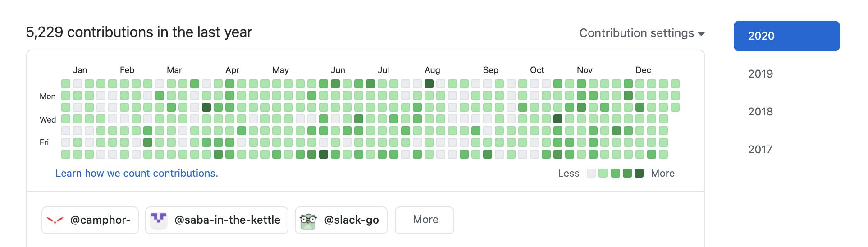Screen dimensions: 868x247
Task: Click the "5,229 contributions in the last year" heading
Action: (139, 32)
